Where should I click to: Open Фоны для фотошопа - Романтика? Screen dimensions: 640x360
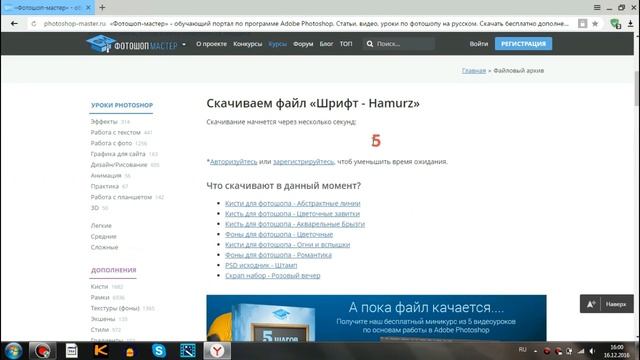click(x=278, y=255)
